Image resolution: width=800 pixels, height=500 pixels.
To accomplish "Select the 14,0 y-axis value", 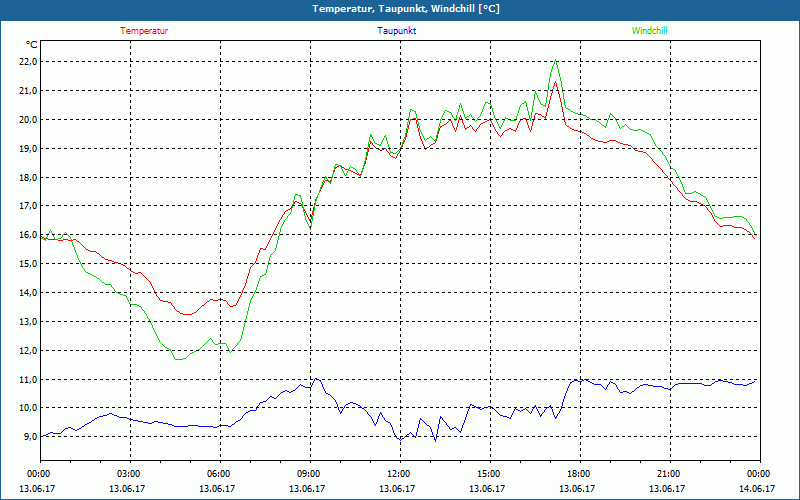I will [28, 293].
